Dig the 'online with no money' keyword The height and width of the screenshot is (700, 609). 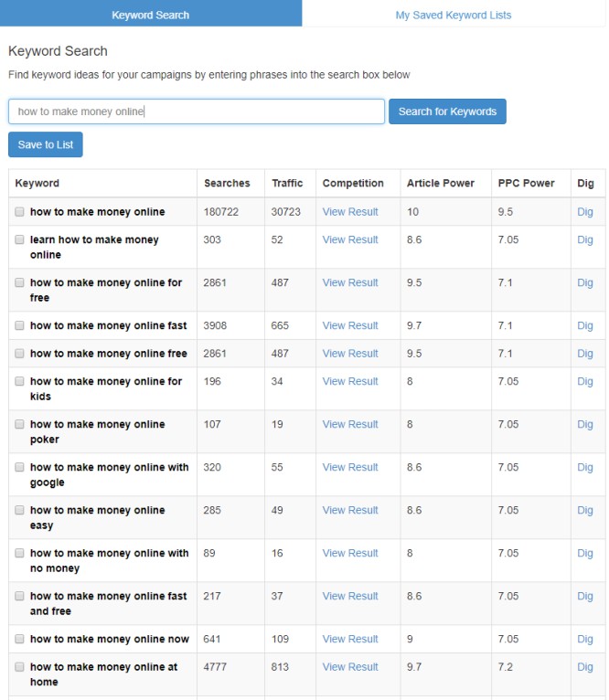point(585,553)
